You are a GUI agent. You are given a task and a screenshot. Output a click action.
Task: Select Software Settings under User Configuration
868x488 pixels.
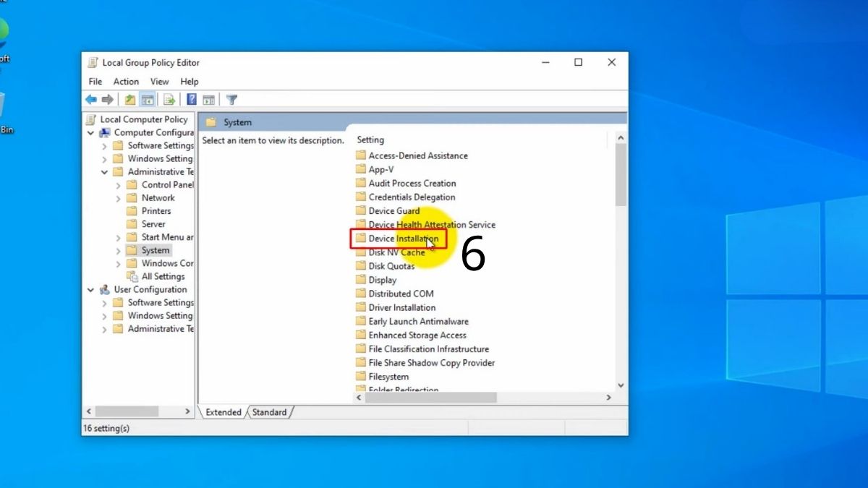coord(161,302)
